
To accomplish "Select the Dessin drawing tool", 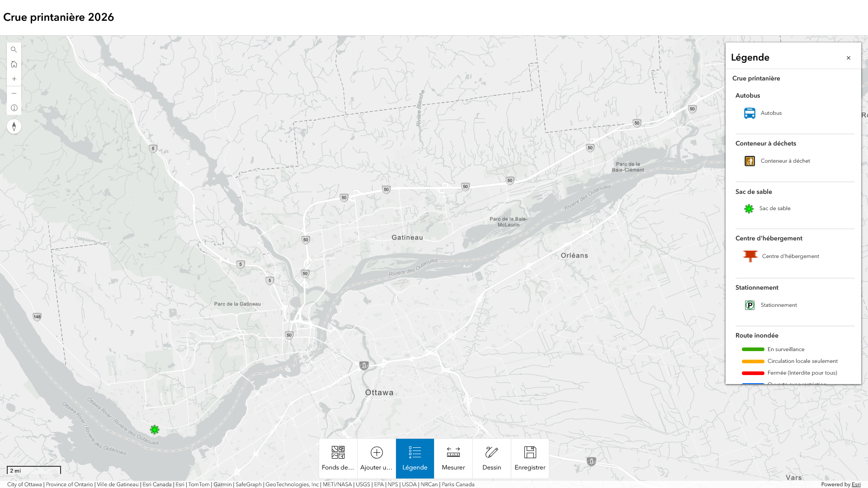I will [x=491, y=458].
